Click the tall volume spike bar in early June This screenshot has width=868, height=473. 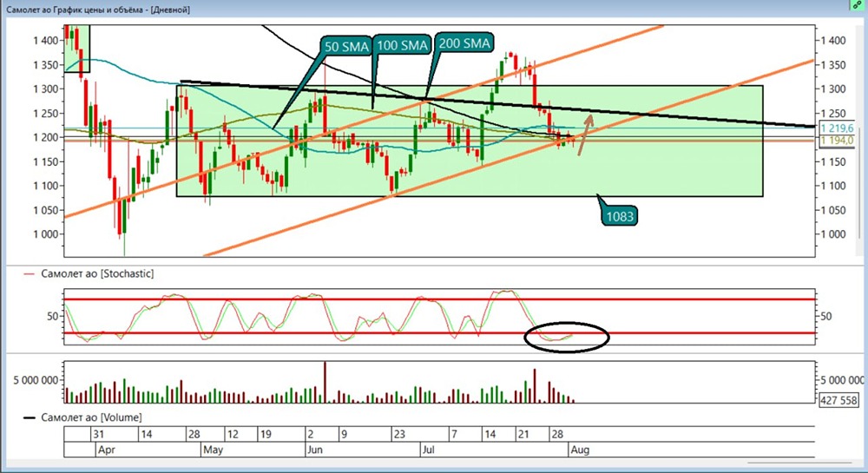[x=325, y=382]
